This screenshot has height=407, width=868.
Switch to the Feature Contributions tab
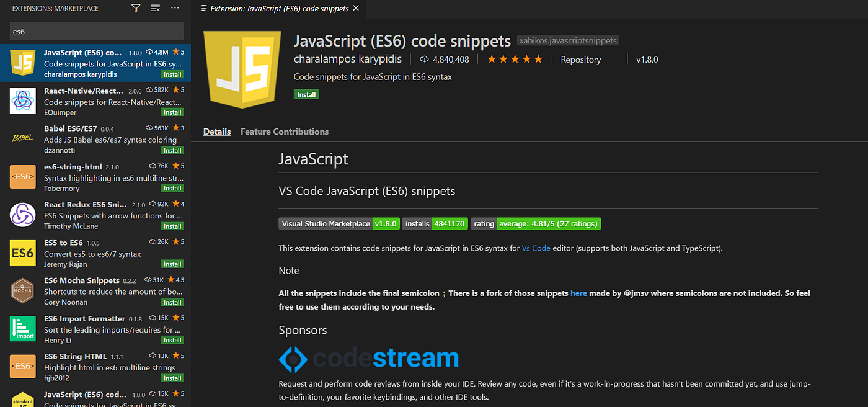pos(285,132)
